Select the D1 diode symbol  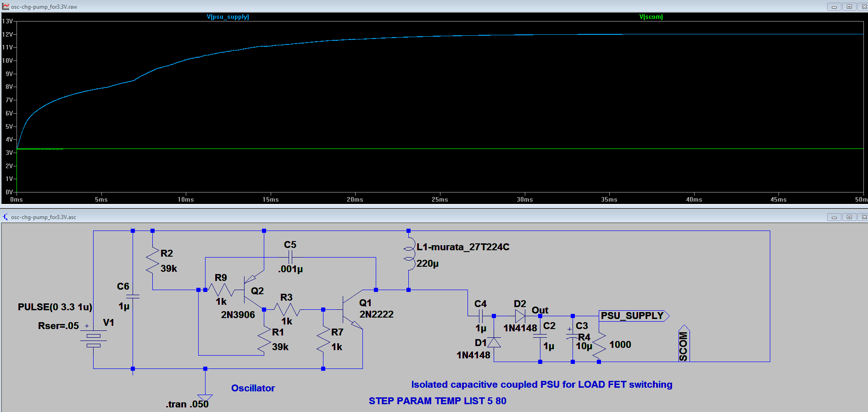(x=494, y=342)
